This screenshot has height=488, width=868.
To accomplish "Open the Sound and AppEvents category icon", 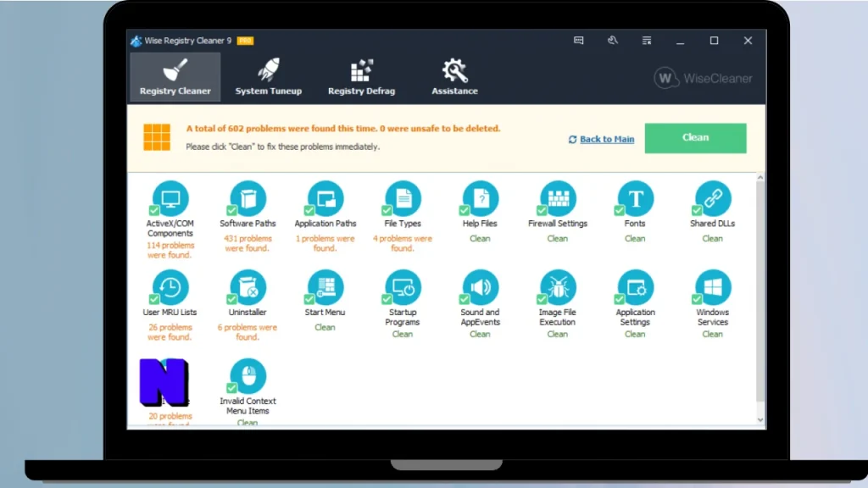I will pyautogui.click(x=481, y=287).
